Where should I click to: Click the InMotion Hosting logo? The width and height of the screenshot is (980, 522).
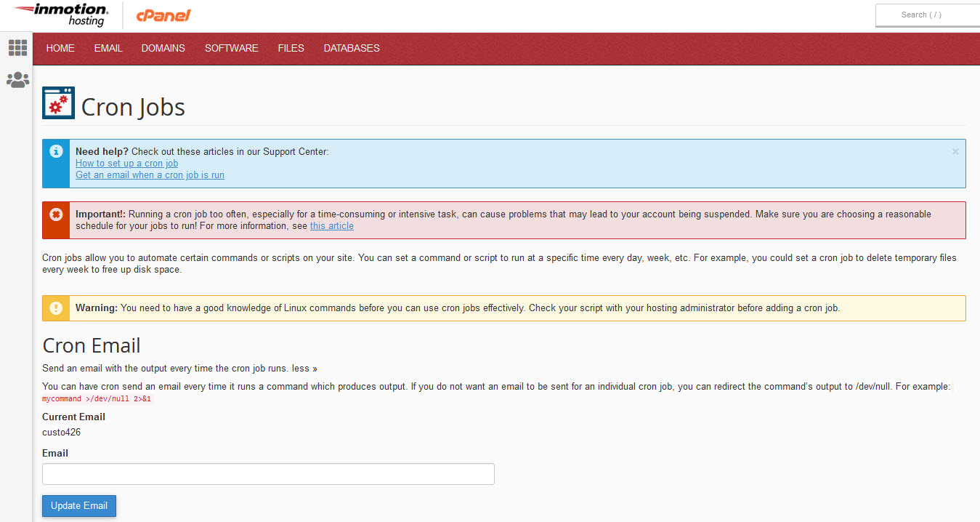point(61,15)
